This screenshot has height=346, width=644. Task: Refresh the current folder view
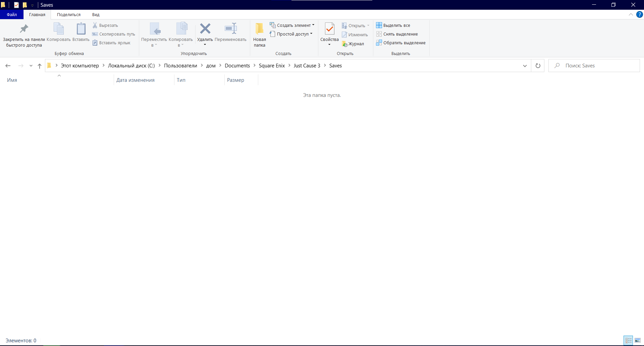tap(538, 66)
